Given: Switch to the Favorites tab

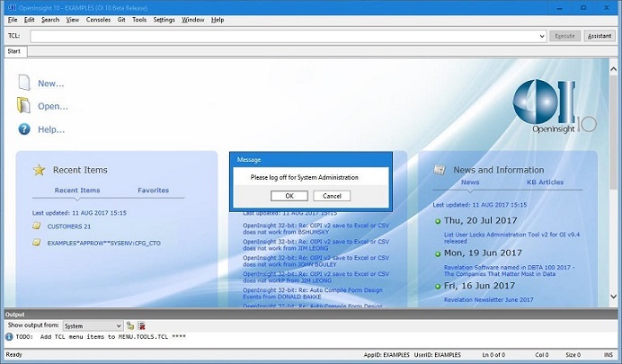Looking at the screenshot, I should coord(153,191).
